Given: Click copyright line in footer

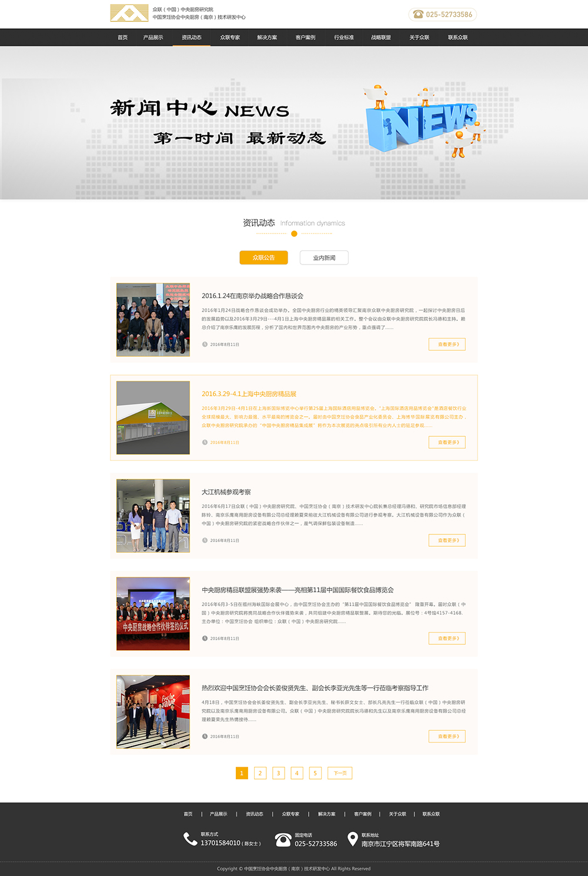Looking at the screenshot, I should tap(294, 869).
